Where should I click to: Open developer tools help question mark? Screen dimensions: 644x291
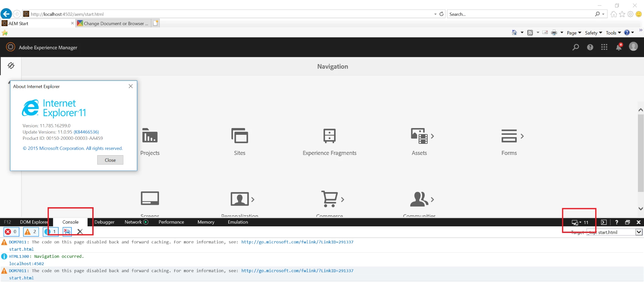[x=616, y=222]
